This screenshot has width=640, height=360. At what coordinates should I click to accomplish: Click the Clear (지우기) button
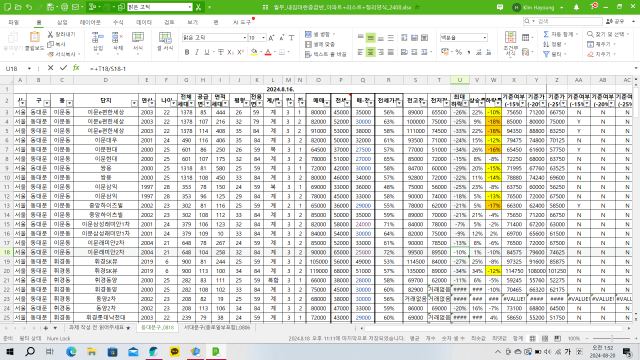tap(598, 54)
